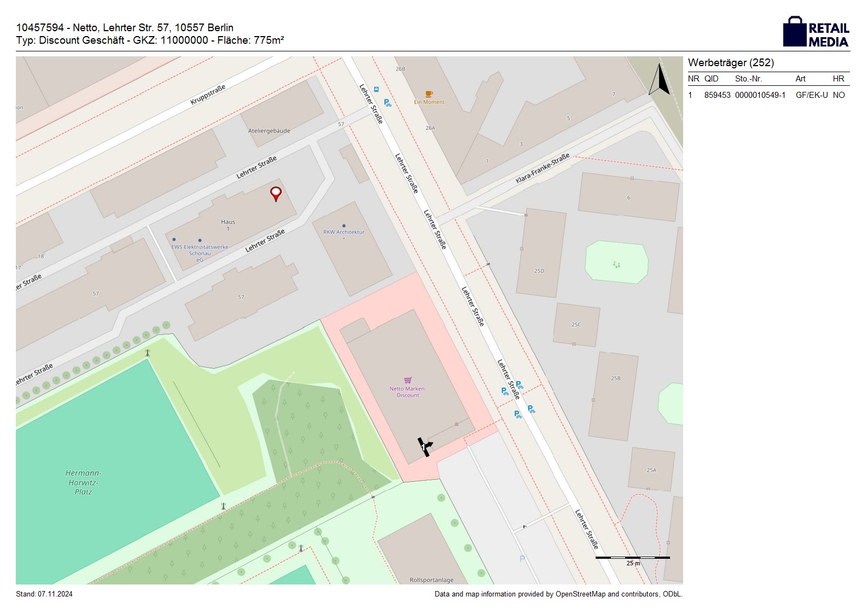Select table row with QID 859453
Viewport: 868px width, 614px height.
tap(768, 95)
